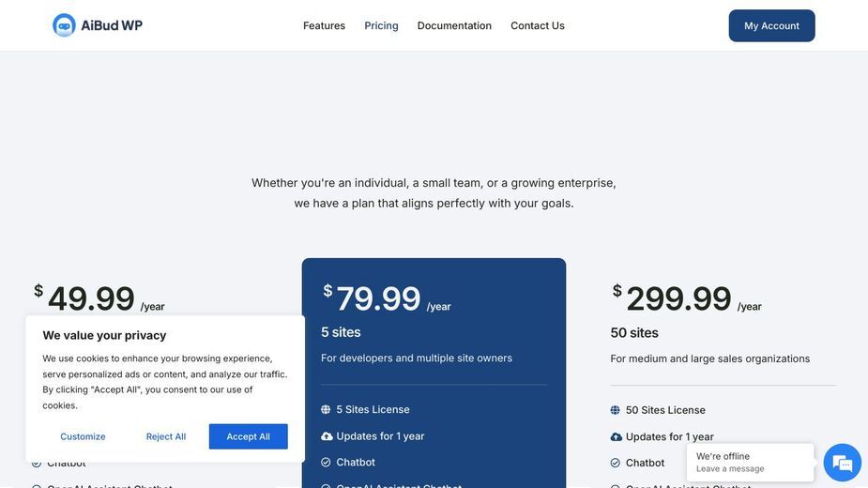Click the AiBud WP brand name text
This screenshot has width=868, height=488.
point(112,25)
